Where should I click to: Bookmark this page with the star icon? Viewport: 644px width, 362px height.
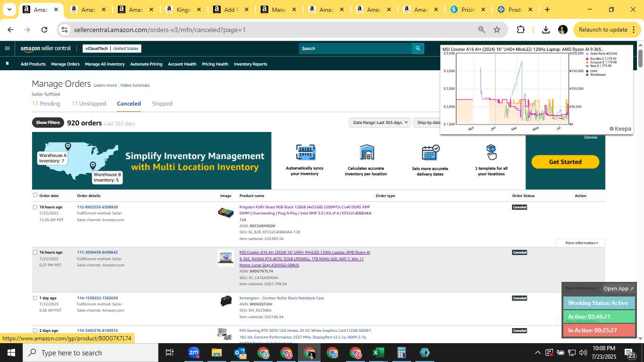click(x=497, y=30)
